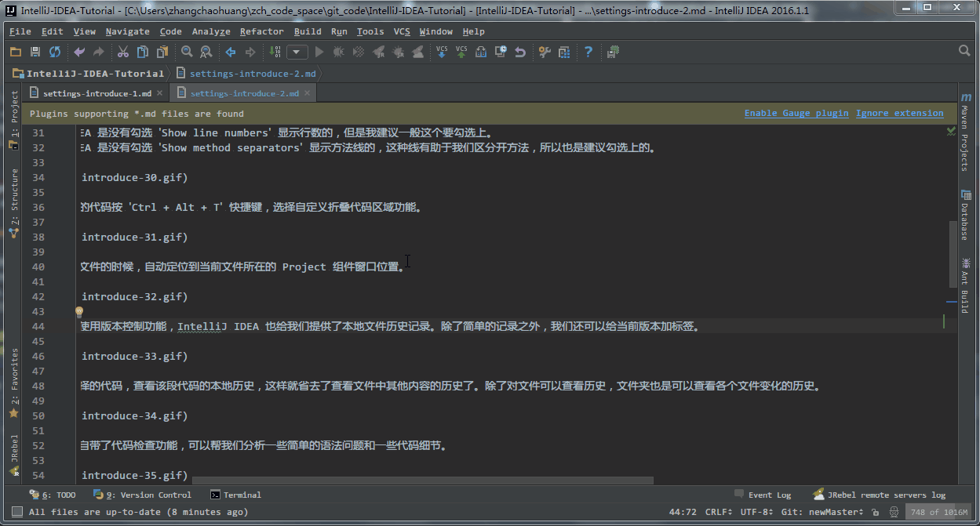The width and height of the screenshot is (980, 526).
Task: Switch to the settings-introduce-1.md tab
Action: 97,93
